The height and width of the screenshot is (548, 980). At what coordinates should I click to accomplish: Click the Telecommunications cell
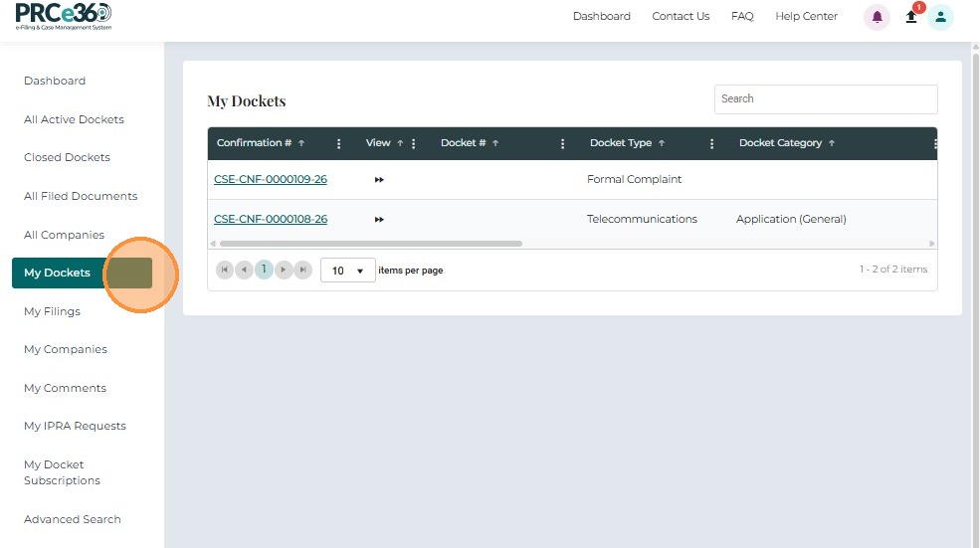pos(642,220)
